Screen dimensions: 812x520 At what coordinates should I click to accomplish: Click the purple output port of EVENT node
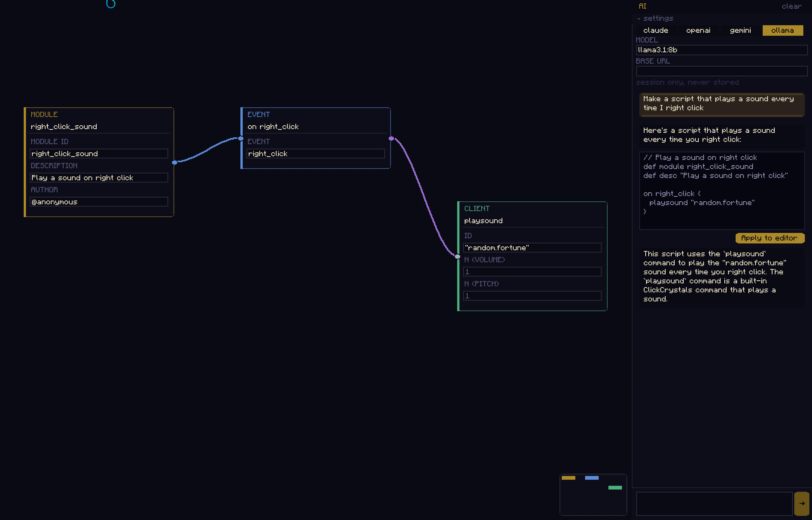[x=391, y=138]
